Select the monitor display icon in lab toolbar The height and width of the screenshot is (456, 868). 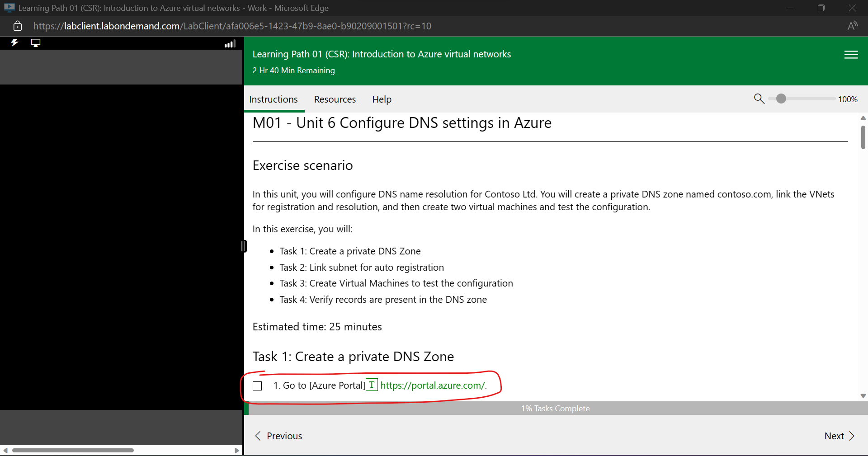[36, 43]
